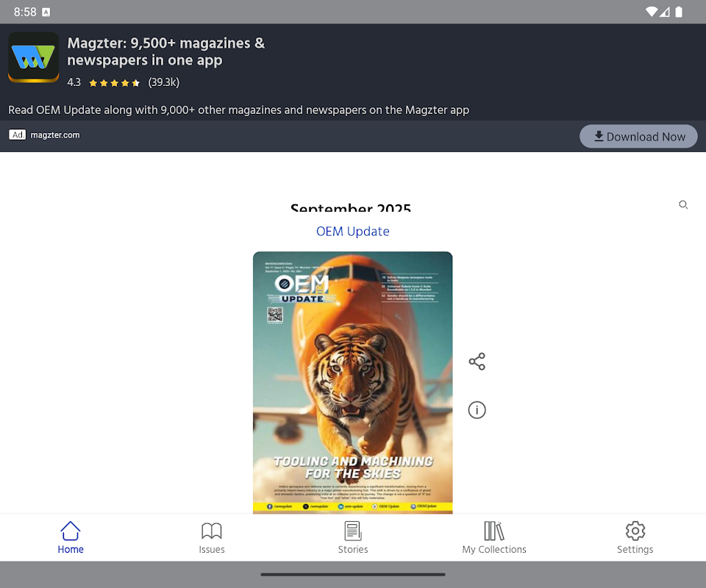Tap the Wi-Fi status icon
706x588 pixels.
click(x=651, y=12)
